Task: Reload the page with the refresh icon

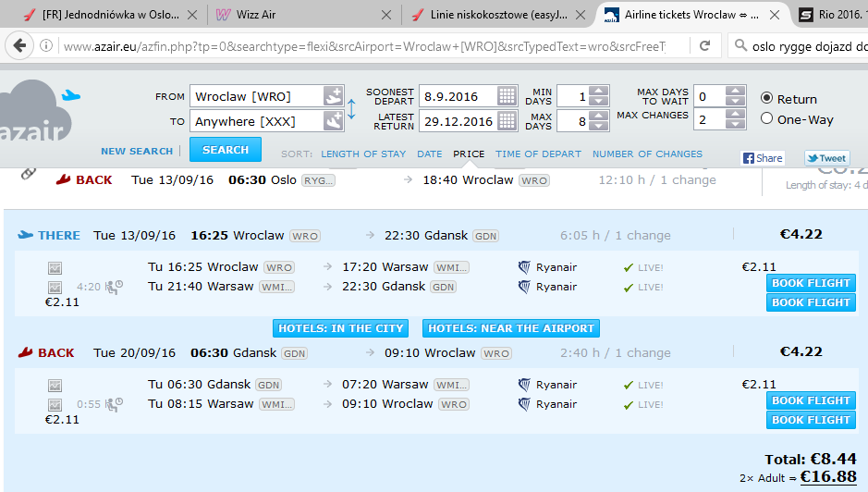Action: pyautogui.click(x=704, y=45)
